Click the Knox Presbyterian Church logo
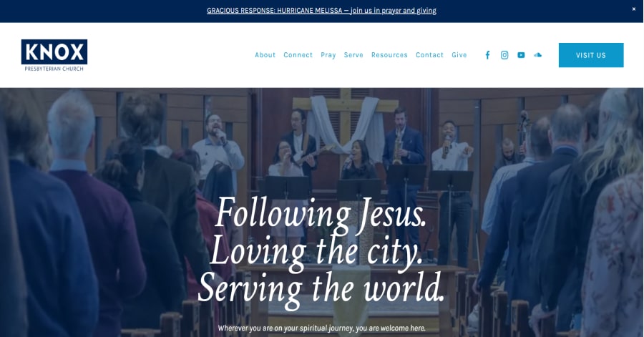The image size is (644, 337). (54, 55)
